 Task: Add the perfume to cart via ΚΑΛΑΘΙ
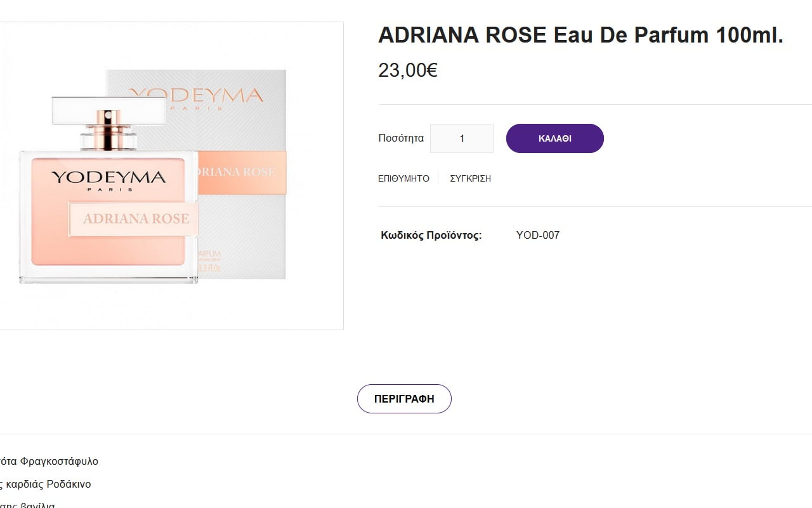coord(554,138)
